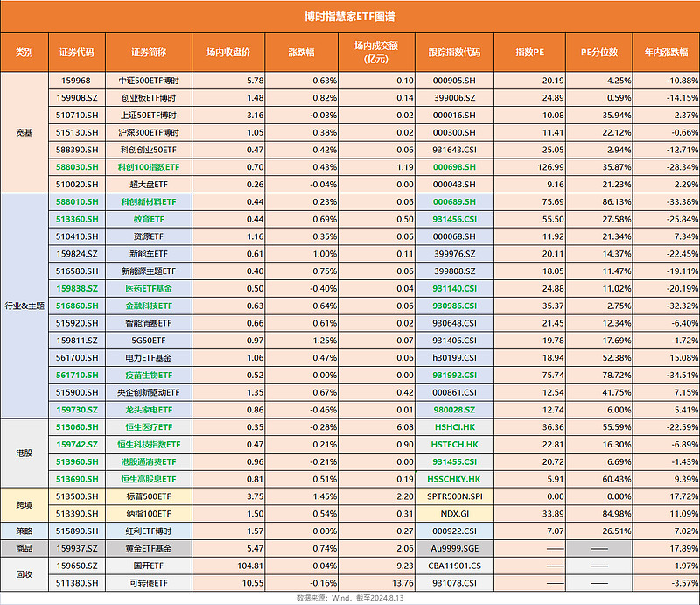Click the green name 港股通消费ETF
The height and width of the screenshot is (605, 700).
149,462
